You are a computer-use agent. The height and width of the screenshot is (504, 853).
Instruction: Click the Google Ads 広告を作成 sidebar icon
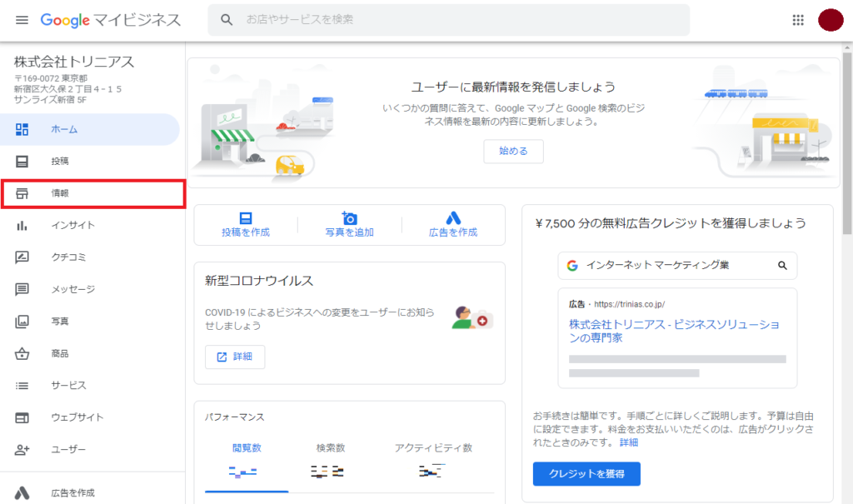pos(22,492)
